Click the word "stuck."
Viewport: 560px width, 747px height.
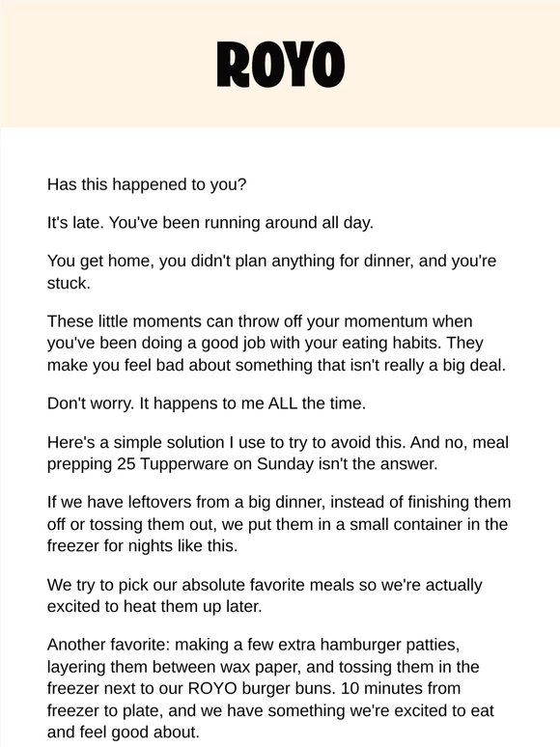point(69,283)
